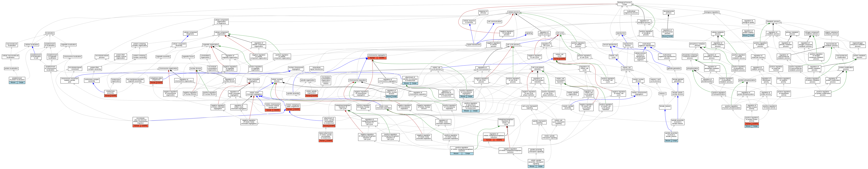Click the 'biological regulation' node
The height and width of the screenshot is (169, 868).
712,12
